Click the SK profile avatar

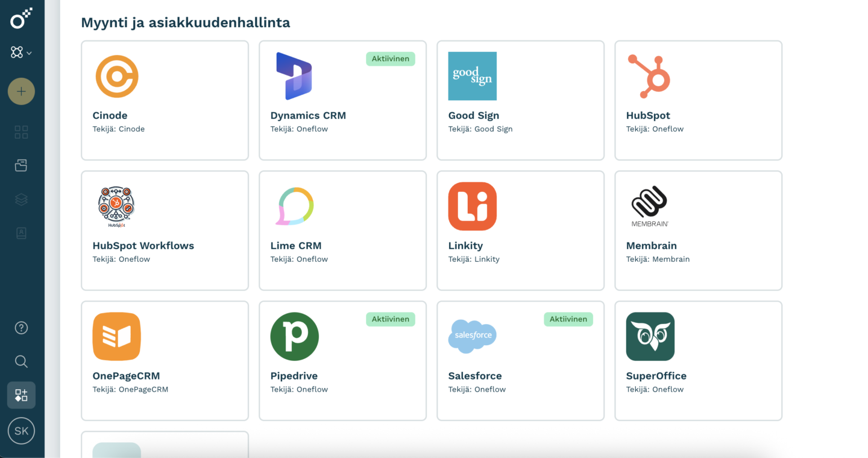(x=21, y=431)
